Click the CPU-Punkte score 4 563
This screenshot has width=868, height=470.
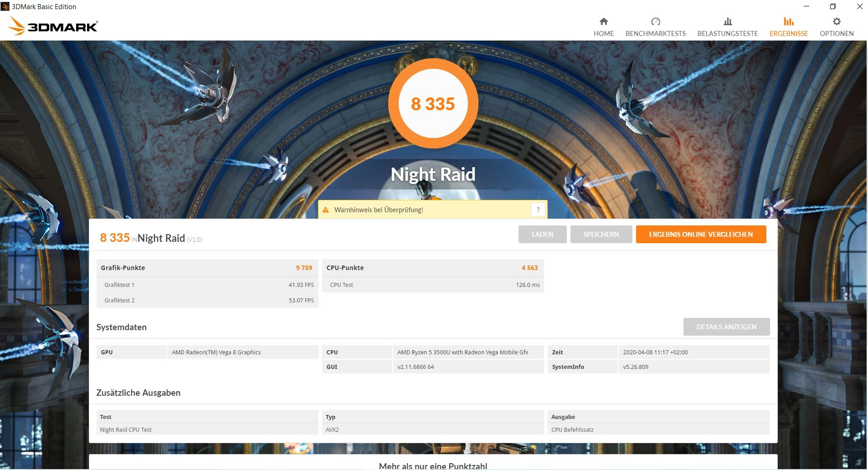coord(529,268)
